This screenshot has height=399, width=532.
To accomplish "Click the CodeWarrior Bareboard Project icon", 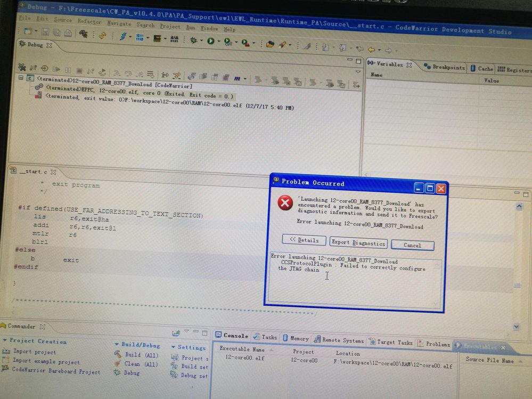I will pyautogui.click(x=5, y=369).
